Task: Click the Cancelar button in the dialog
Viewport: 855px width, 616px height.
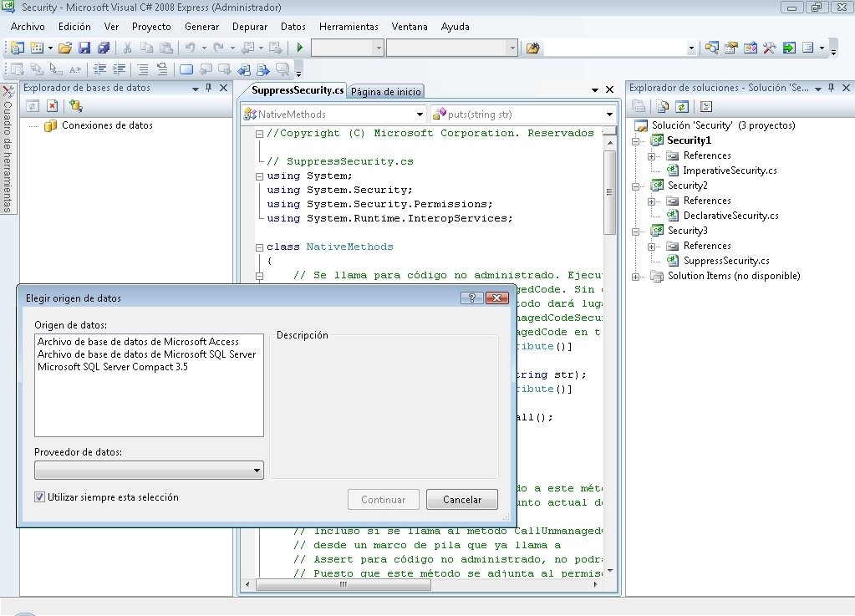Action: click(462, 499)
